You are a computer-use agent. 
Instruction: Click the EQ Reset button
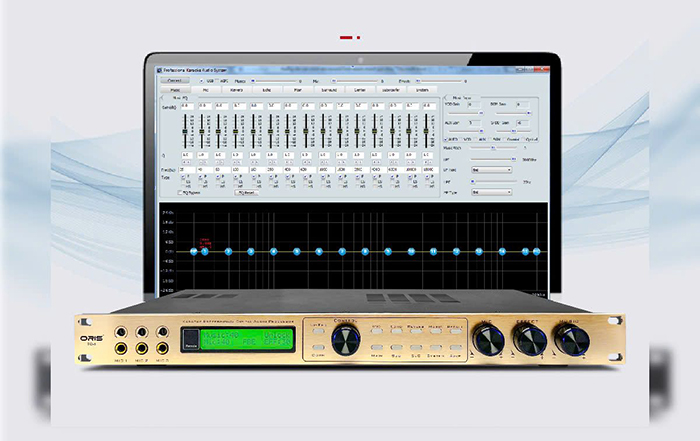pyautogui.click(x=246, y=193)
